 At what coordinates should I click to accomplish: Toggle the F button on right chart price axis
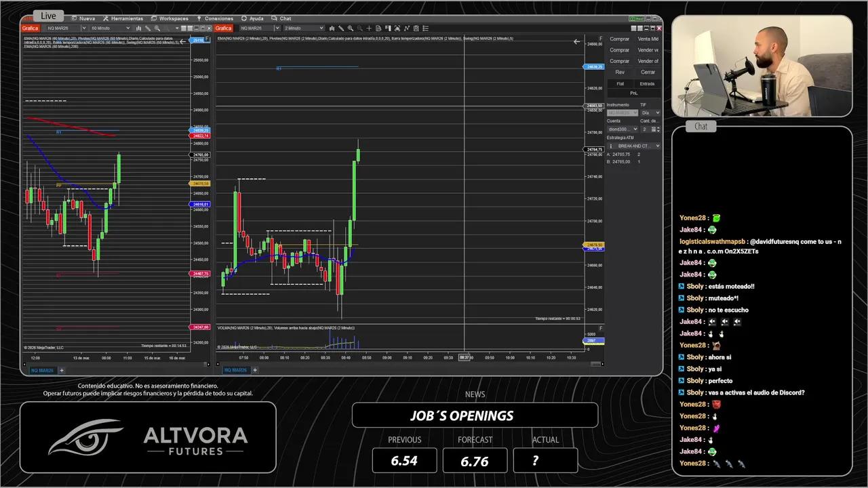point(600,39)
